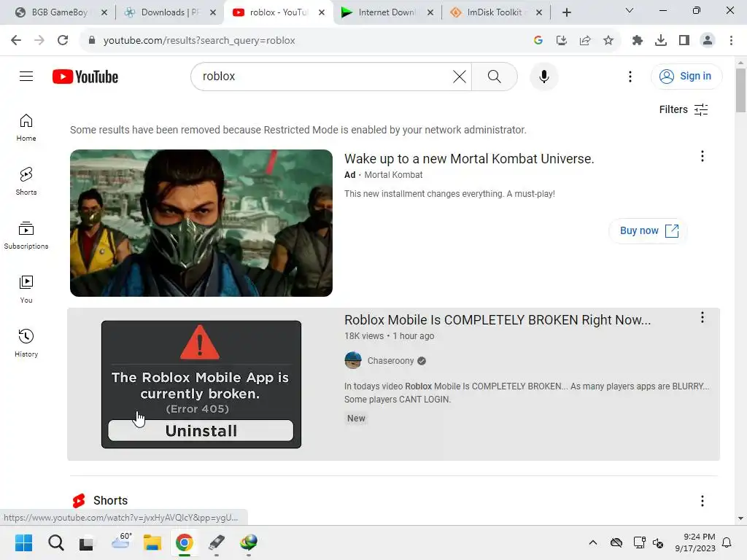Click Mortal Kombat advertiser name

click(x=393, y=175)
